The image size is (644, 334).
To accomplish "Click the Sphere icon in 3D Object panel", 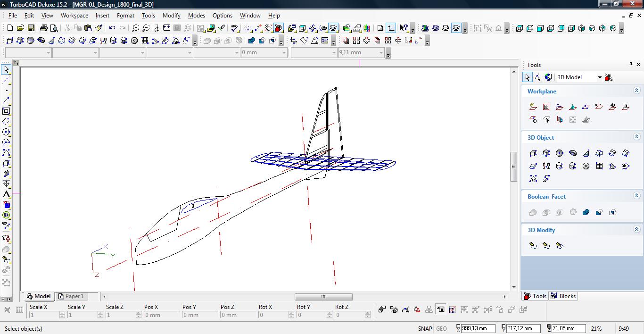I will pyautogui.click(x=560, y=153).
